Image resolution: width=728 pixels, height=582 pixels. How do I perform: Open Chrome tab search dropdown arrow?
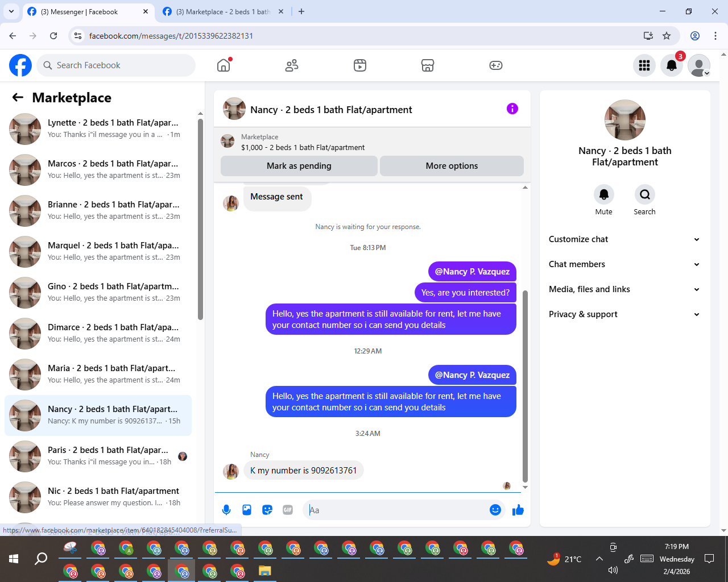11,11
